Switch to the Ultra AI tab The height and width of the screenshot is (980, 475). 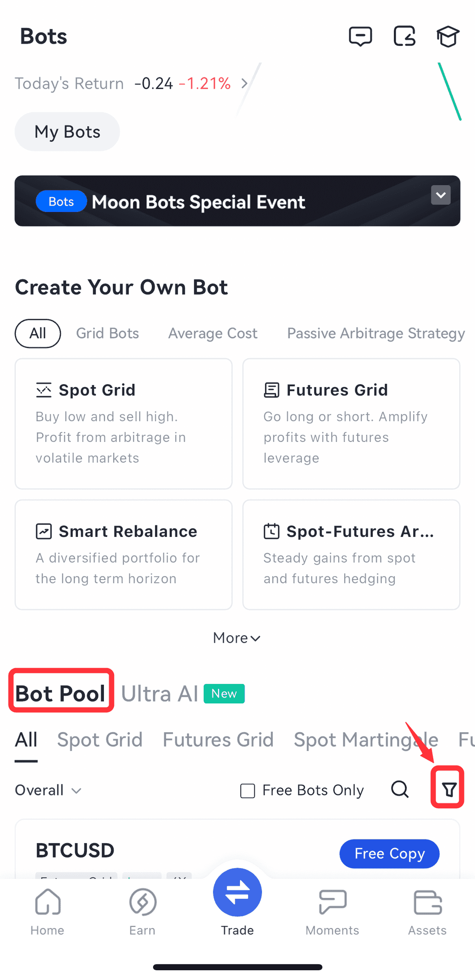[x=160, y=694]
